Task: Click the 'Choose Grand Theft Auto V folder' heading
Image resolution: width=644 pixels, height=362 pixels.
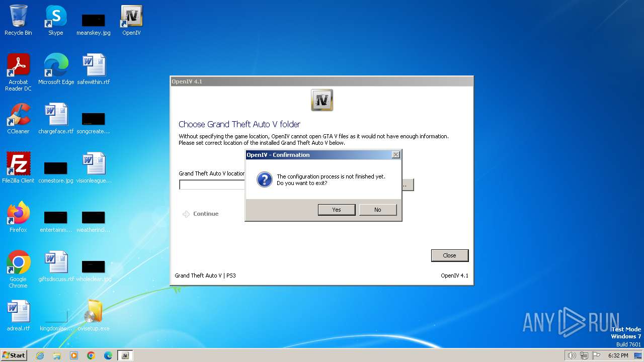Action: [239, 124]
